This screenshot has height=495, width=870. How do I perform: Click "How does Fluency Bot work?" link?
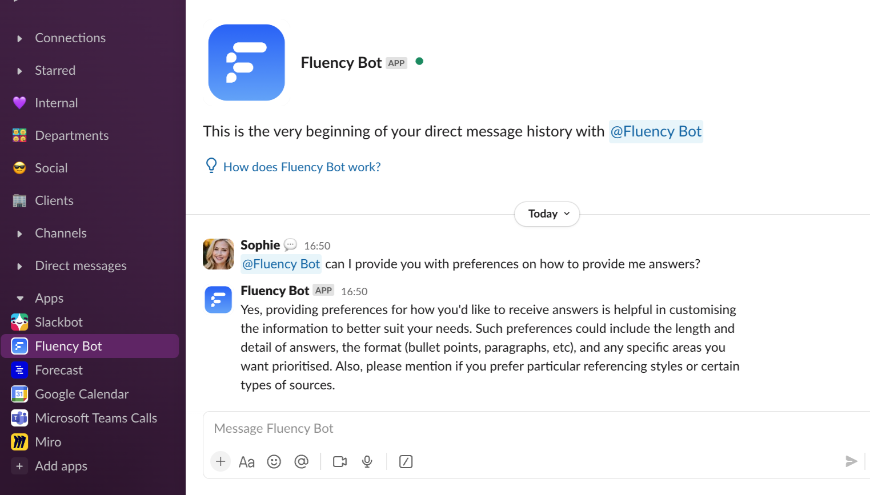(301, 167)
